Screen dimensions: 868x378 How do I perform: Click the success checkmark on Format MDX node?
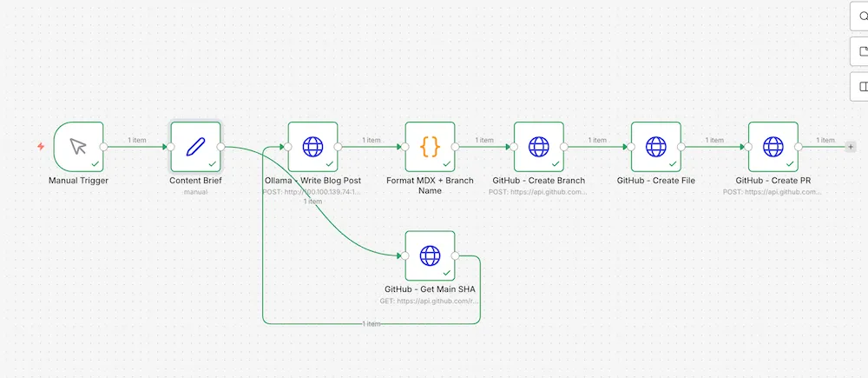click(447, 164)
